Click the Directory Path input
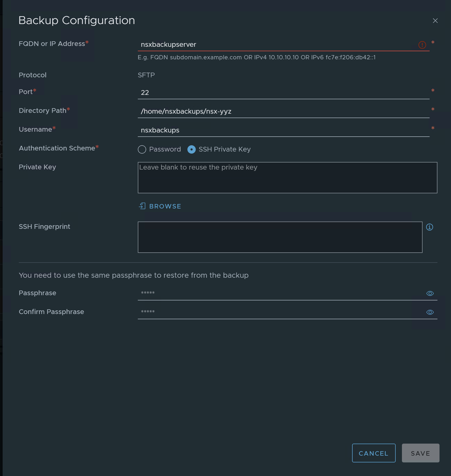This screenshot has height=476, width=451. coord(283,112)
